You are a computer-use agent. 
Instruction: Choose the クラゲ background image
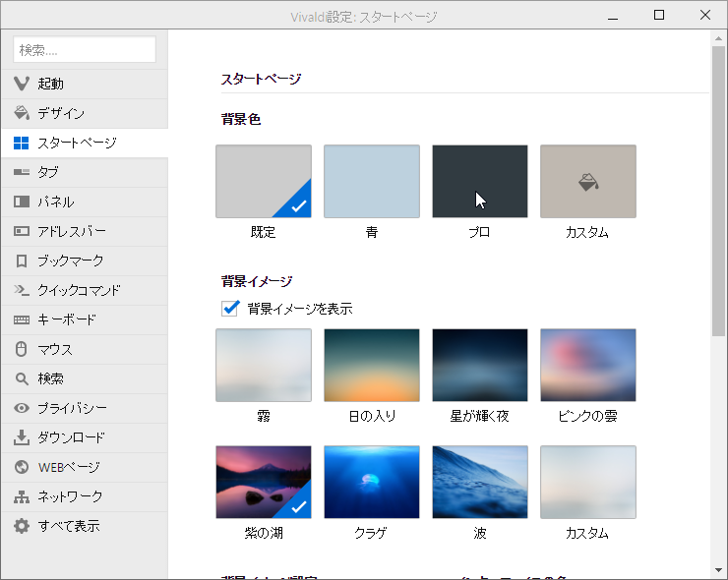pos(372,482)
